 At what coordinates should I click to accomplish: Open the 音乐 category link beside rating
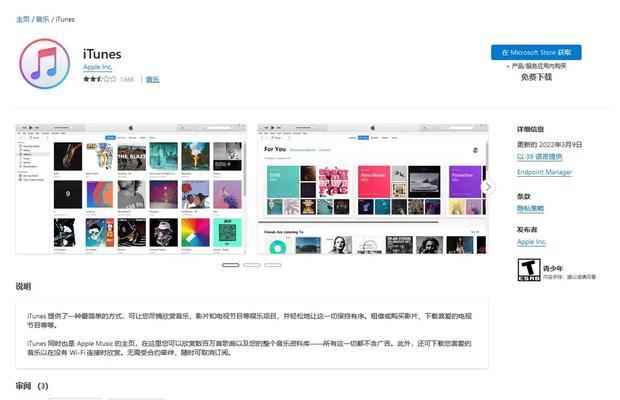153,79
